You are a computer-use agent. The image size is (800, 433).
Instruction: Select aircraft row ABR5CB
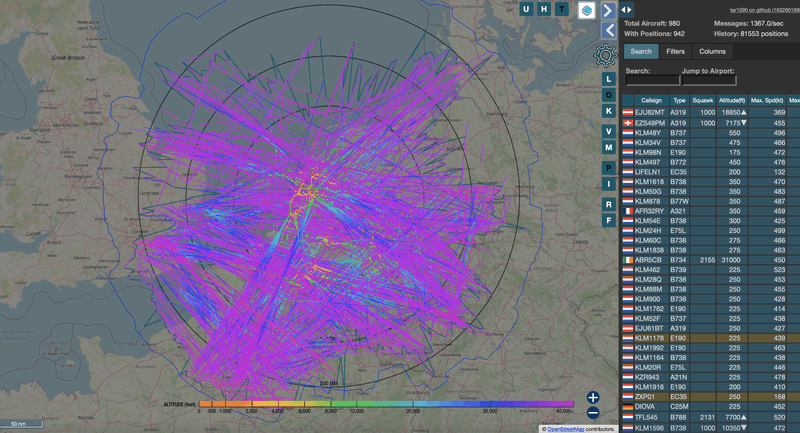pyautogui.click(x=711, y=260)
